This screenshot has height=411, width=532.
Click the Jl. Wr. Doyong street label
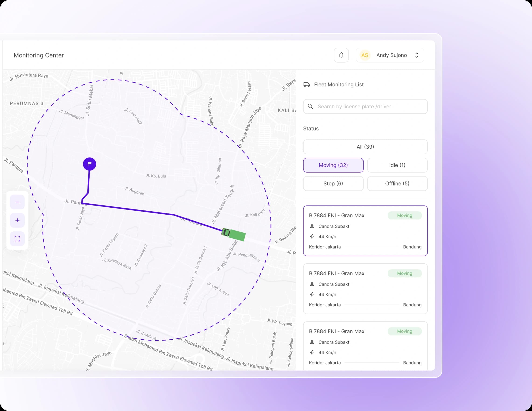pos(279,322)
